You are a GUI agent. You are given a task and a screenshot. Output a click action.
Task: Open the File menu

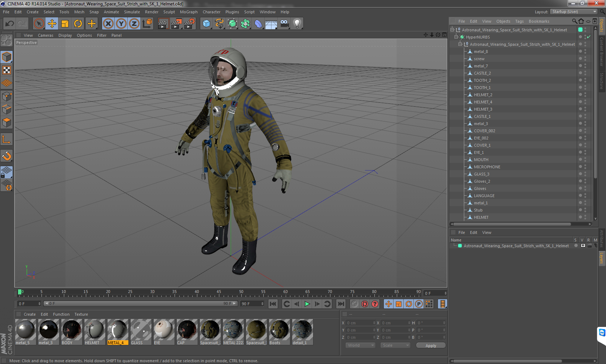[6, 12]
